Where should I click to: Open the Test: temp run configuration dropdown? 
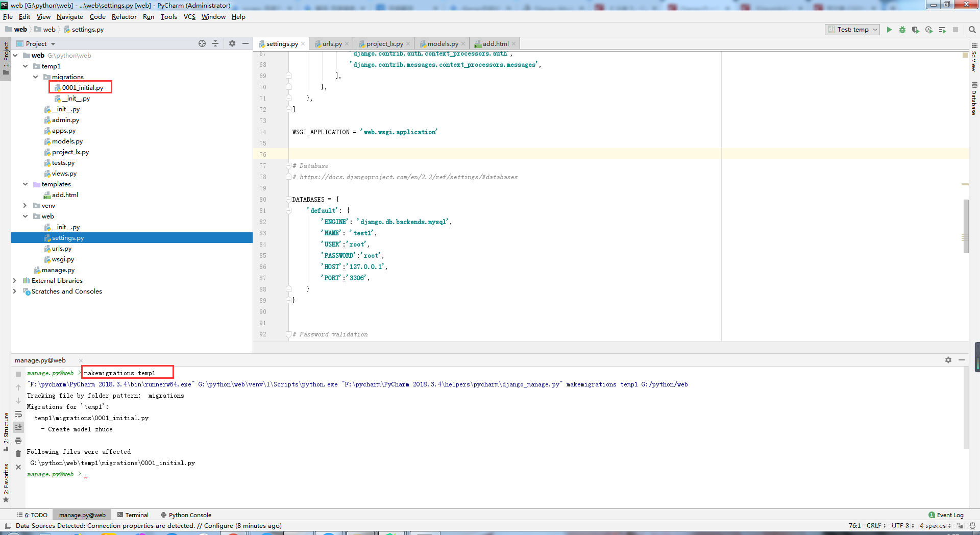tap(852, 30)
